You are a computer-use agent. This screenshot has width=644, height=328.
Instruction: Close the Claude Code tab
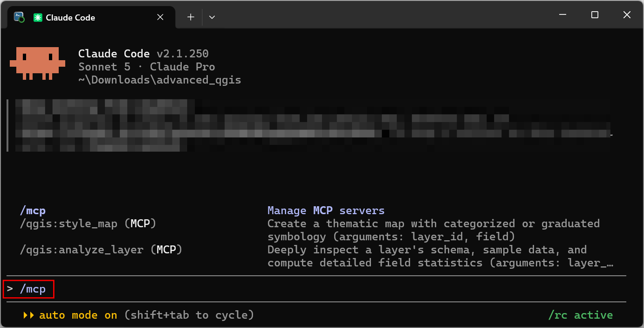160,17
